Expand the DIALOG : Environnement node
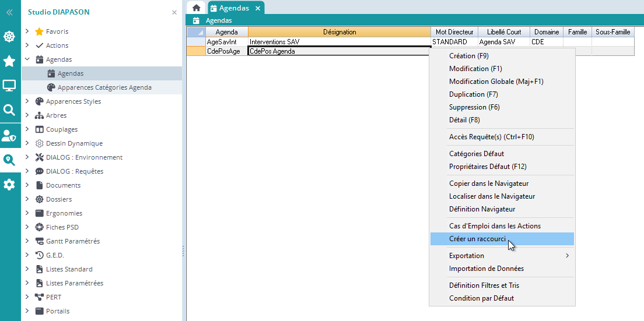Image resolution: width=644 pixels, height=321 pixels. point(27,157)
